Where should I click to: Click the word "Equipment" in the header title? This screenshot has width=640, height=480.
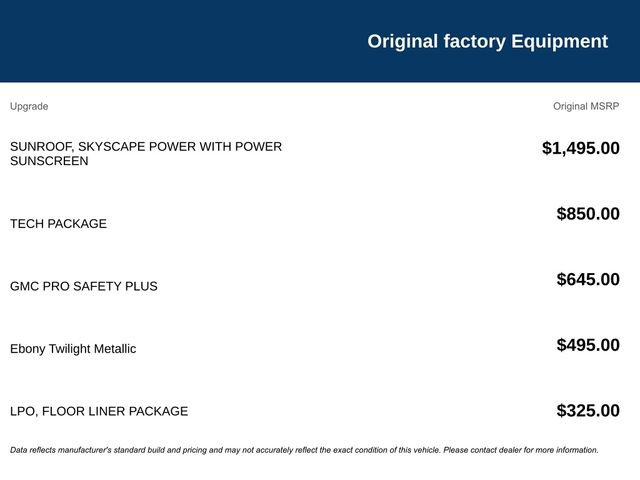(559, 41)
